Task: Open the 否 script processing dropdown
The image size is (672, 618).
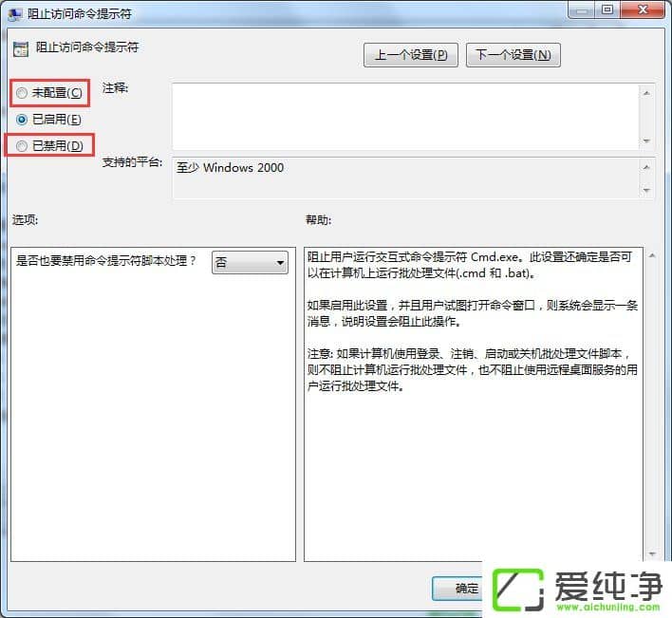Action: (x=250, y=262)
